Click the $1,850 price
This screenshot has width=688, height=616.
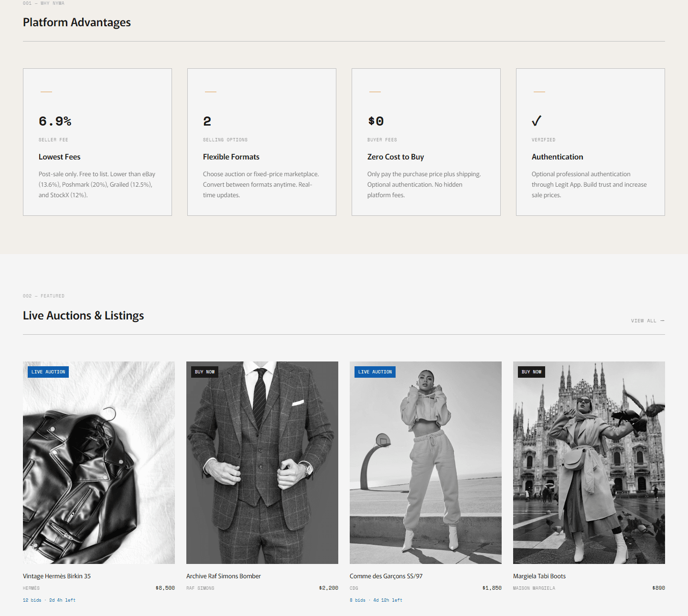[x=492, y=588]
